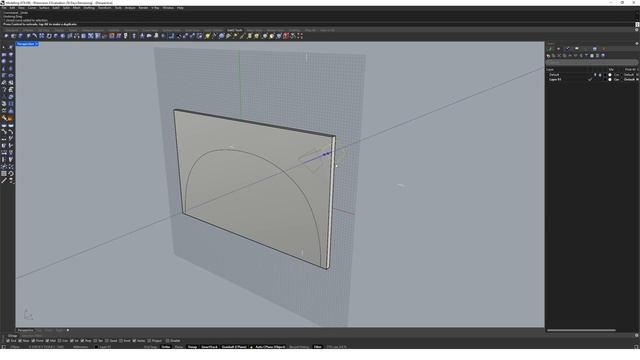
Task: Toggle Grid Snap in the status bar
Action: (x=151, y=347)
